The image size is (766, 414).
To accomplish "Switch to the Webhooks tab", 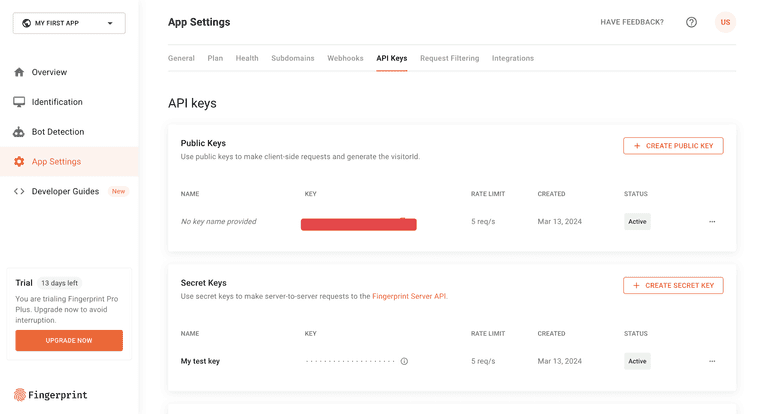I will pyautogui.click(x=345, y=58).
